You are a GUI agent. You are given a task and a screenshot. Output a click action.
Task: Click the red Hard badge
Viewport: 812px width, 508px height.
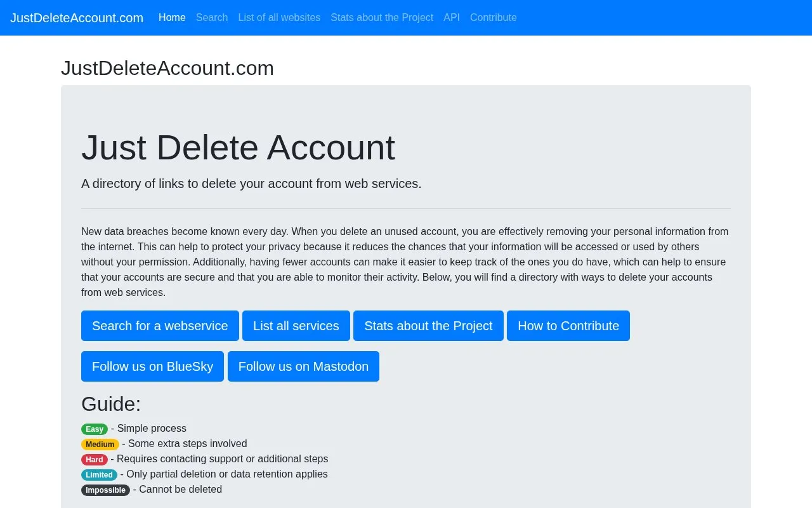point(95,460)
